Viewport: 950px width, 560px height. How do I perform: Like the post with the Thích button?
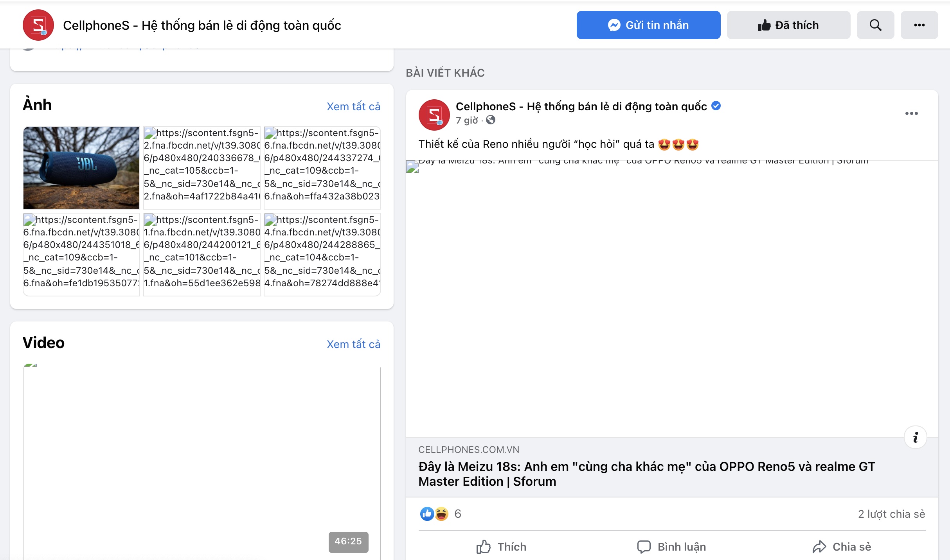501,547
